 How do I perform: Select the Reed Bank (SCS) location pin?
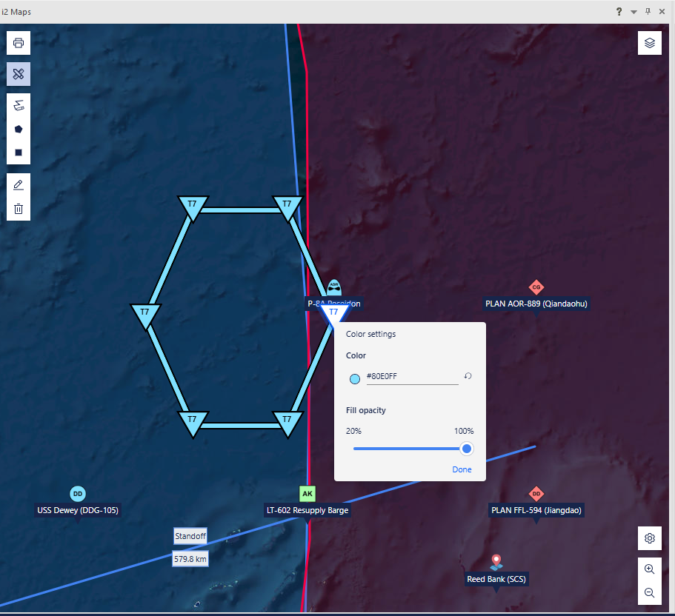click(x=496, y=563)
